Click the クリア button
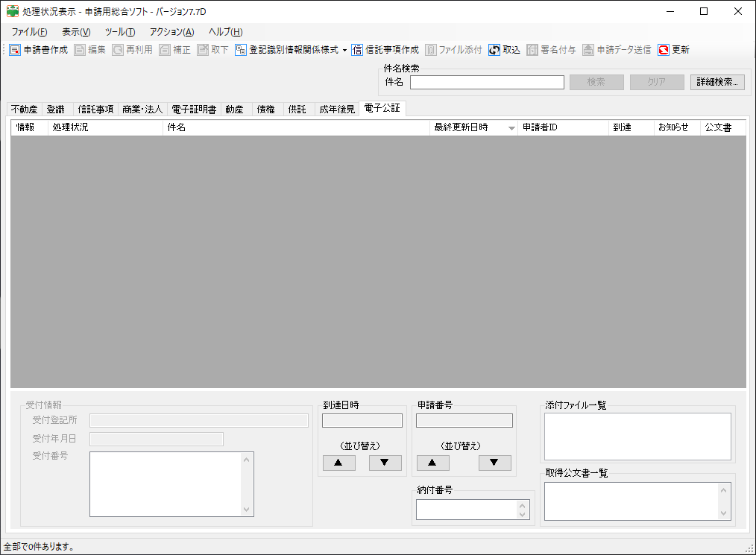Image resolution: width=756 pixels, height=555 pixels. coord(657,82)
